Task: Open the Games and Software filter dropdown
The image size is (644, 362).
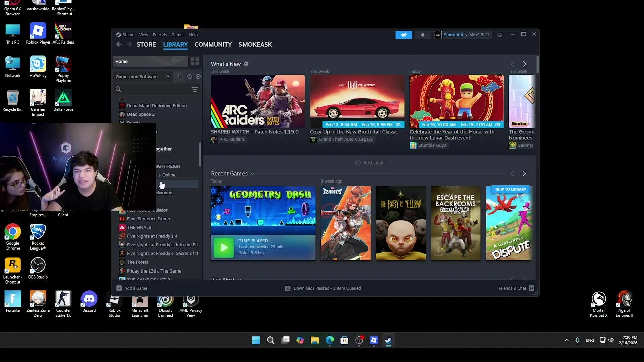Action: [x=142, y=77]
